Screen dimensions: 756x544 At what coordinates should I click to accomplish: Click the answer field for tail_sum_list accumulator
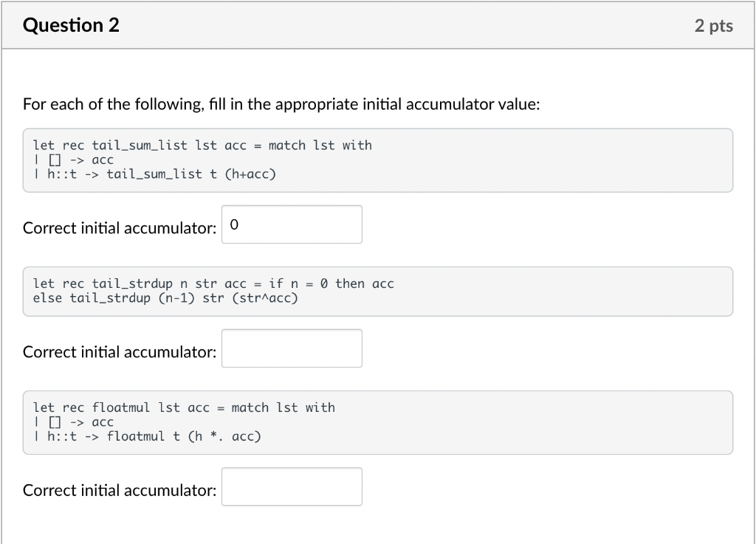tap(292, 224)
